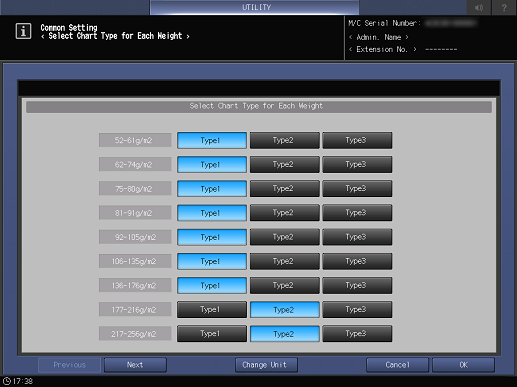
Task: Select Type3 for 177-216g/m2
Action: (357, 310)
